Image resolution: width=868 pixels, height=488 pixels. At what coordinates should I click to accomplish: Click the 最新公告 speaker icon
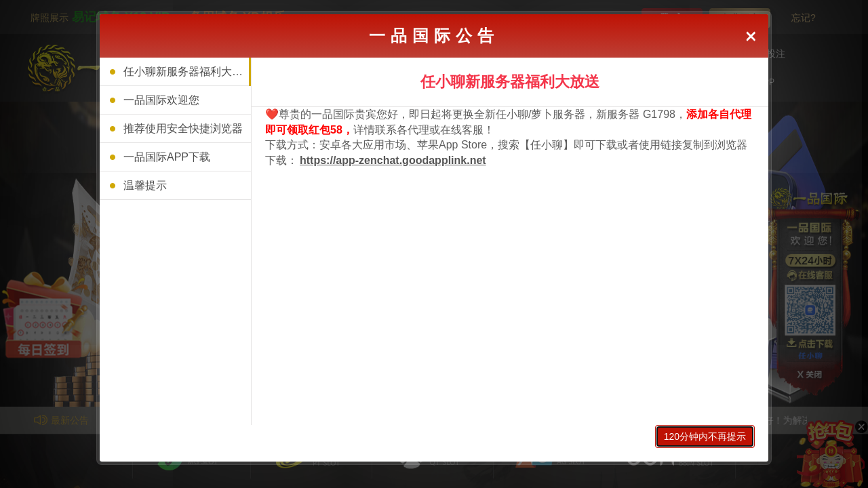tap(41, 420)
